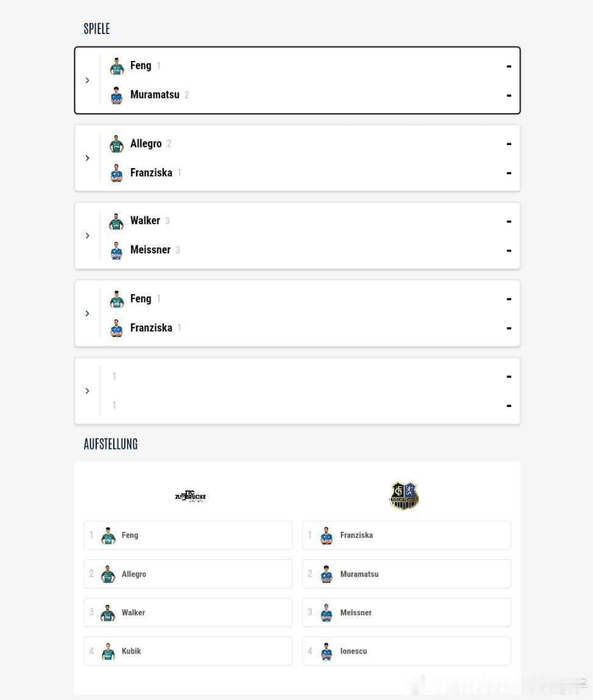Click the Franziska name in fourth match
Viewport: 593px width, 700px height.
click(151, 328)
